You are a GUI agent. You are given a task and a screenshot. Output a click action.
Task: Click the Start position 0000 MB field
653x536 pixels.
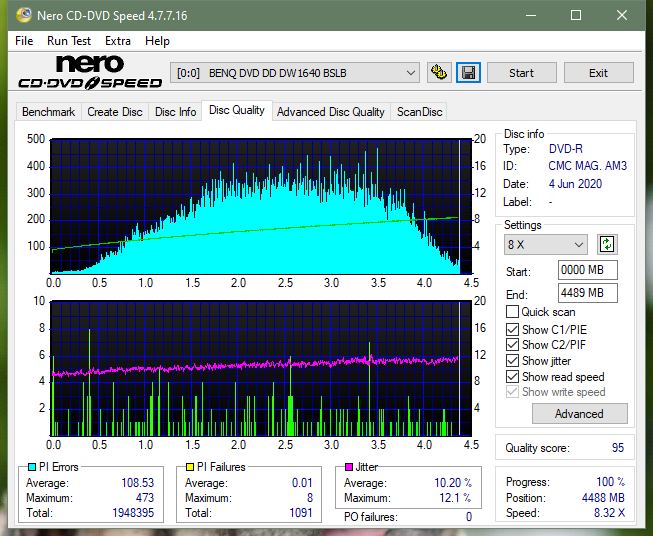tap(587, 270)
